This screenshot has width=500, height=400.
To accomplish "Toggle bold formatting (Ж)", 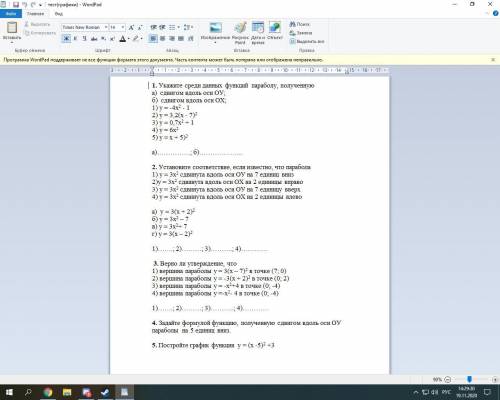I will 66,39.
